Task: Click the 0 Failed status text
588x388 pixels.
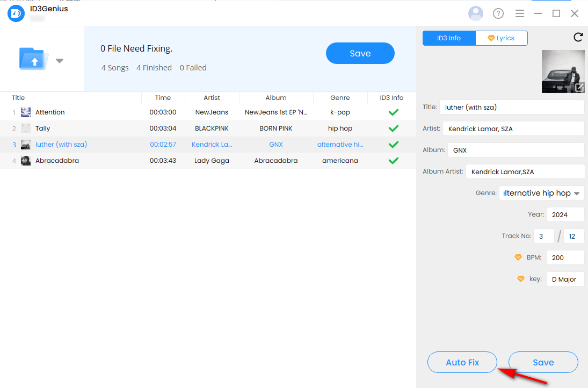Action: 193,68
